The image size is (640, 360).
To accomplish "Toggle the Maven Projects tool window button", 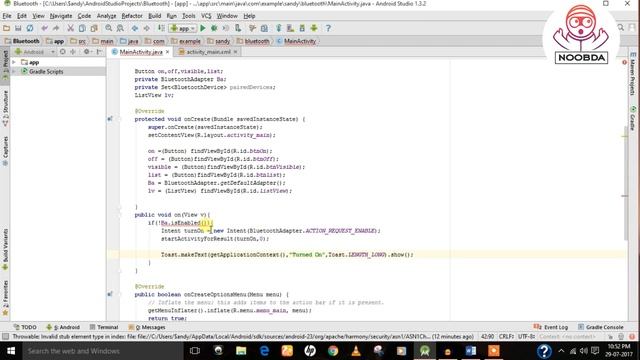I will 633,74.
